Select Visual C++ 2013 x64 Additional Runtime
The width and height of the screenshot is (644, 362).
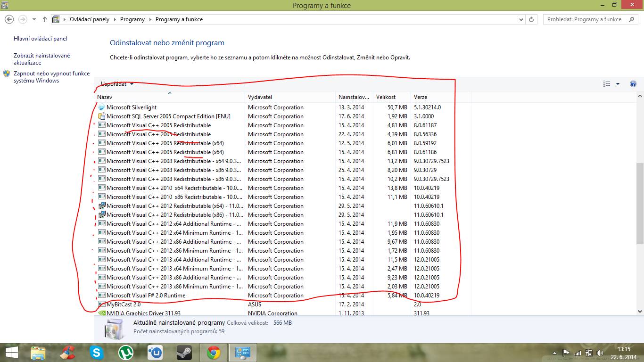(283, 260)
